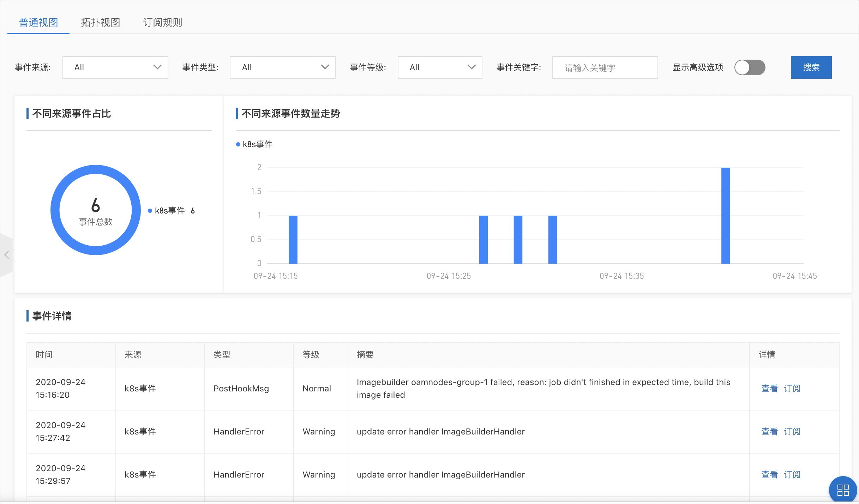The image size is (859, 504).
Task: Click the down arrow in the 事件类型 dropdown
Action: click(325, 67)
